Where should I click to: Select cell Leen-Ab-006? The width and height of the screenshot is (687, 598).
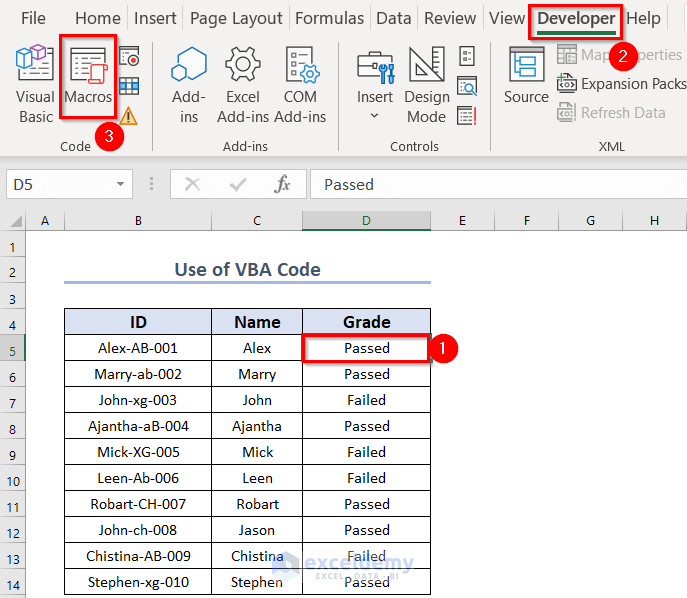click(138, 478)
